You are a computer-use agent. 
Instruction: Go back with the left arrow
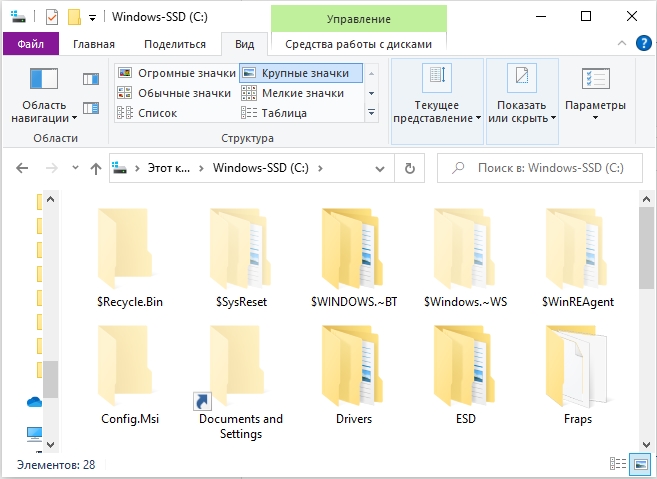(x=22, y=168)
